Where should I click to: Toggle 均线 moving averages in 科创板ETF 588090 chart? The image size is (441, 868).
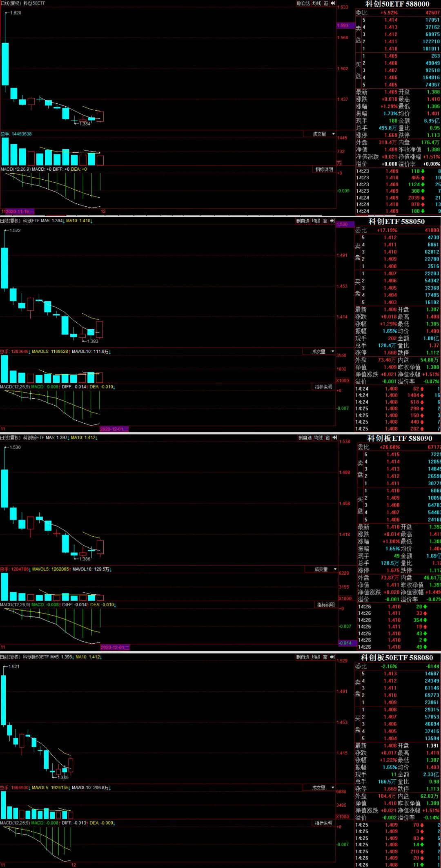(x=318, y=438)
